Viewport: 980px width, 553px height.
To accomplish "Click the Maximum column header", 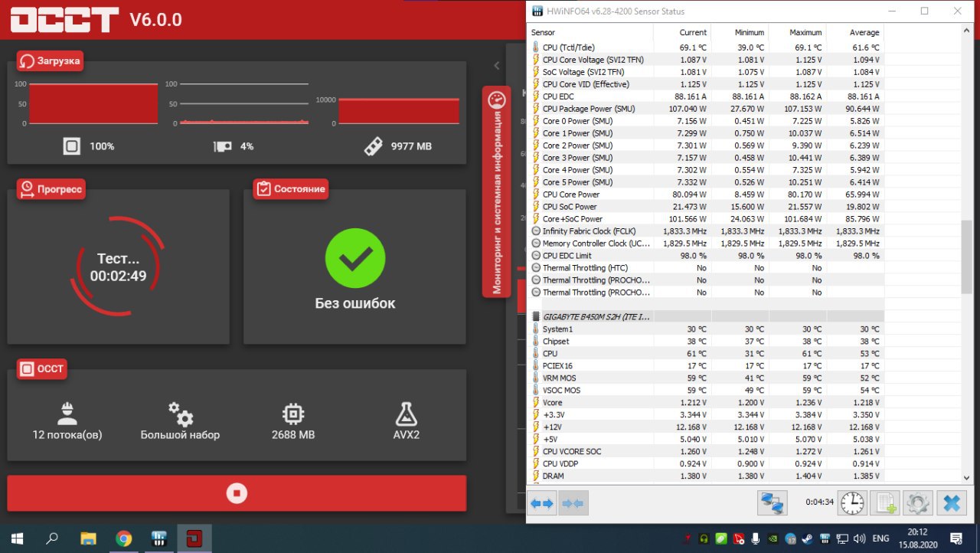I will click(797, 32).
